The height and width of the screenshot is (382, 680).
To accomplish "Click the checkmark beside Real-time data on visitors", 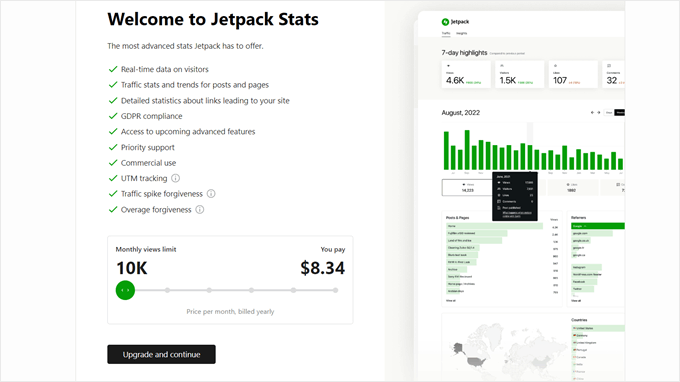I will click(113, 69).
